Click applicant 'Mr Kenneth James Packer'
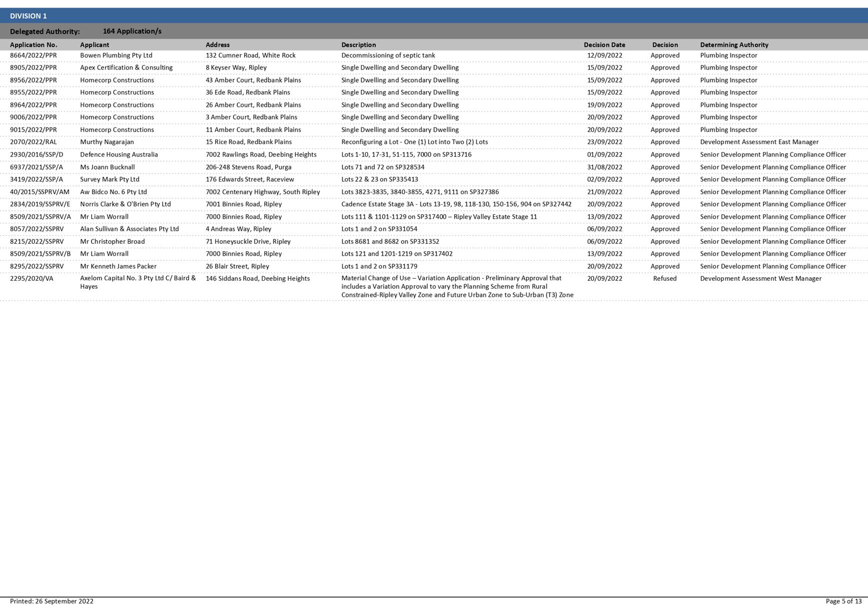 click(118, 266)
